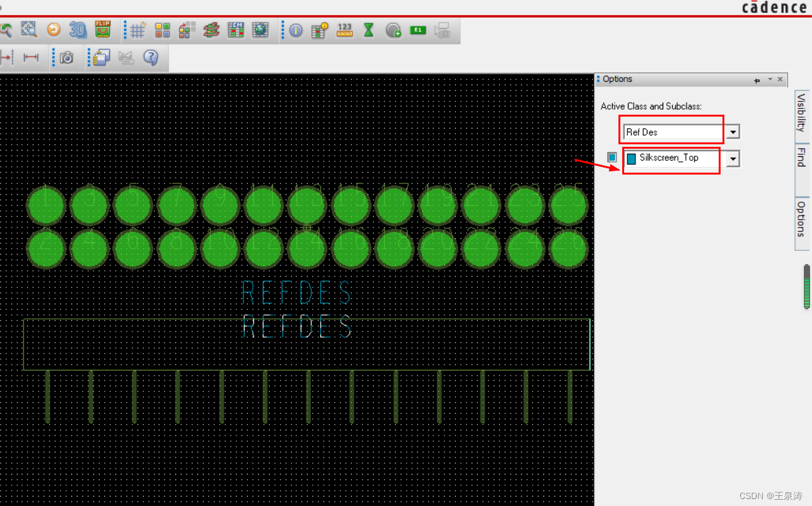Open the Options panel menu arrow
The height and width of the screenshot is (506, 812).
(x=769, y=80)
